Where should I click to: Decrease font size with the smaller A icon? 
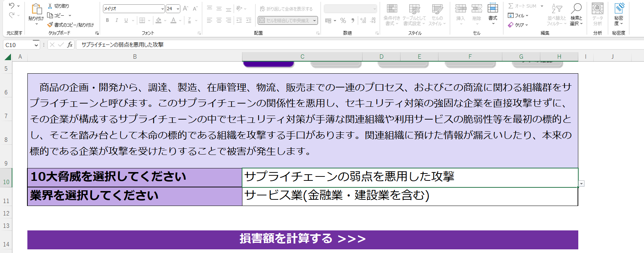[x=195, y=8]
